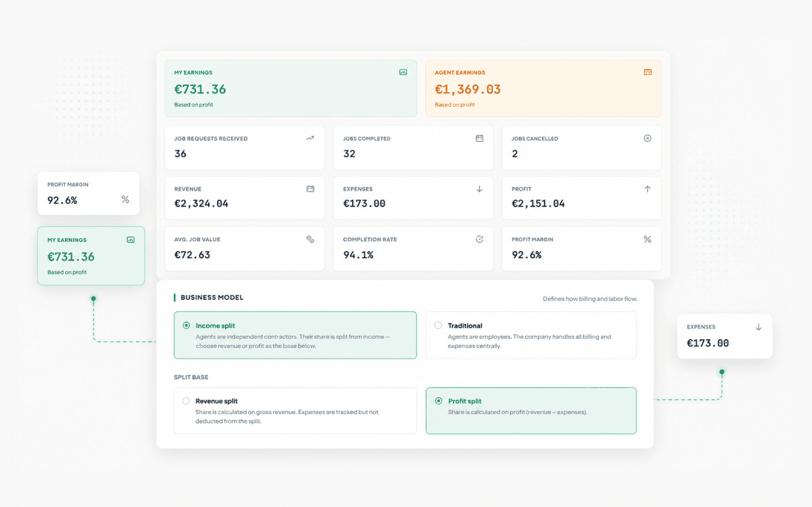Choose the Profit split radio option
The width and height of the screenshot is (812, 507).
438,401
